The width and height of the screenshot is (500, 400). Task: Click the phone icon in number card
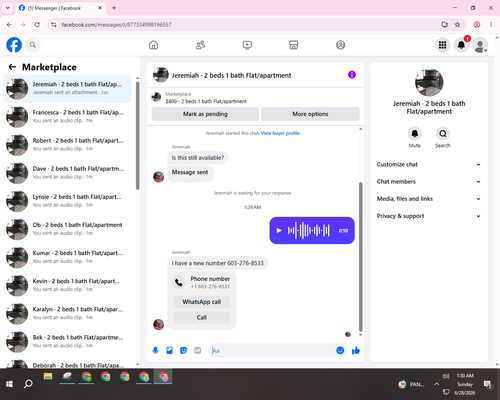click(x=179, y=283)
